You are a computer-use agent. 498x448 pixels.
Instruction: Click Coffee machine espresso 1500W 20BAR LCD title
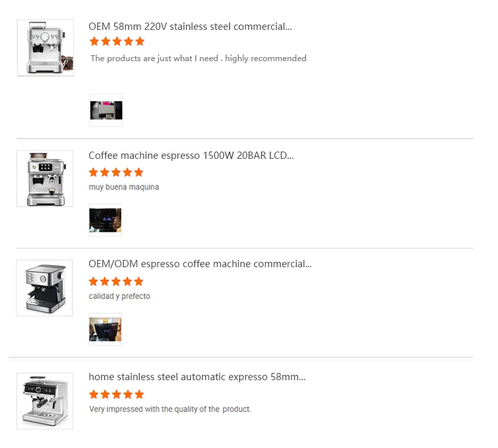[191, 156]
